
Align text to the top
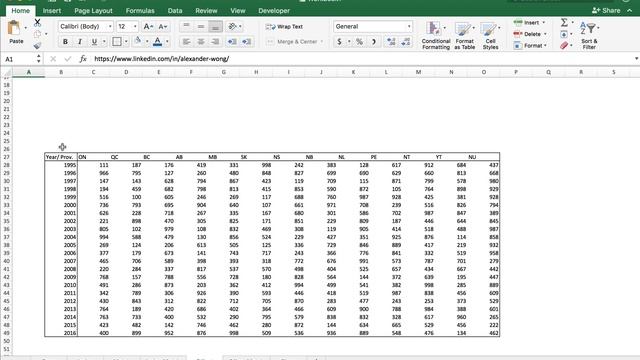(186, 27)
